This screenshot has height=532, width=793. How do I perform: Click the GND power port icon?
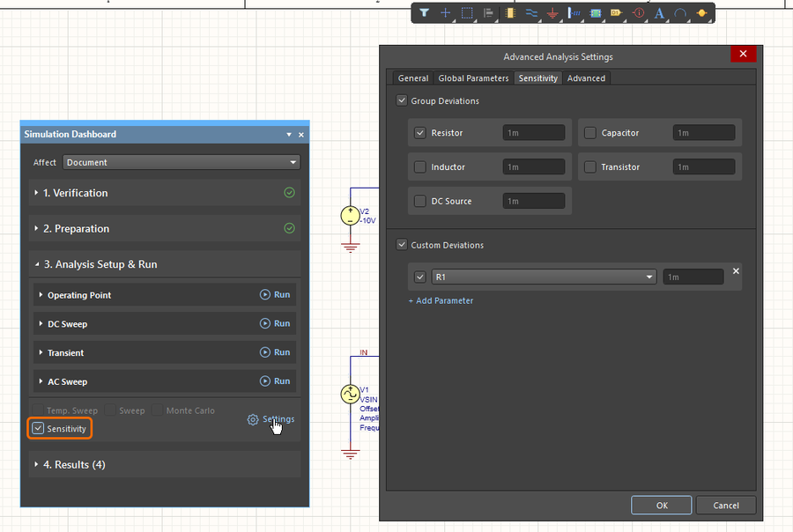point(552,13)
